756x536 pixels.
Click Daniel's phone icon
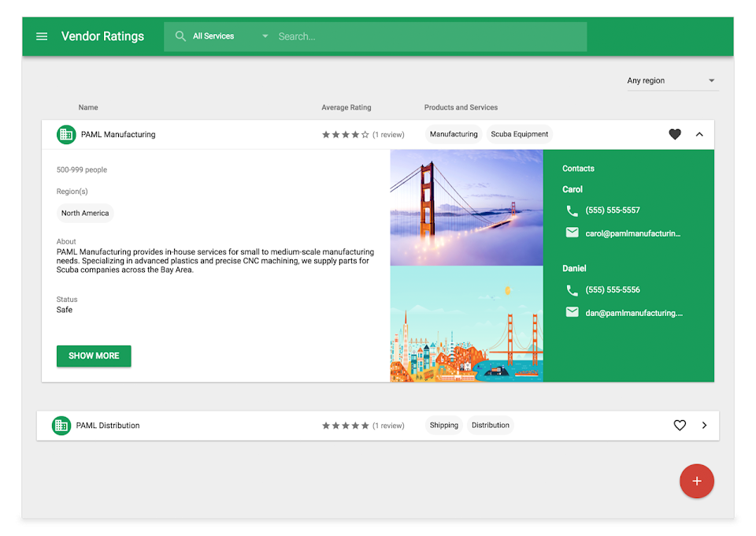click(573, 290)
